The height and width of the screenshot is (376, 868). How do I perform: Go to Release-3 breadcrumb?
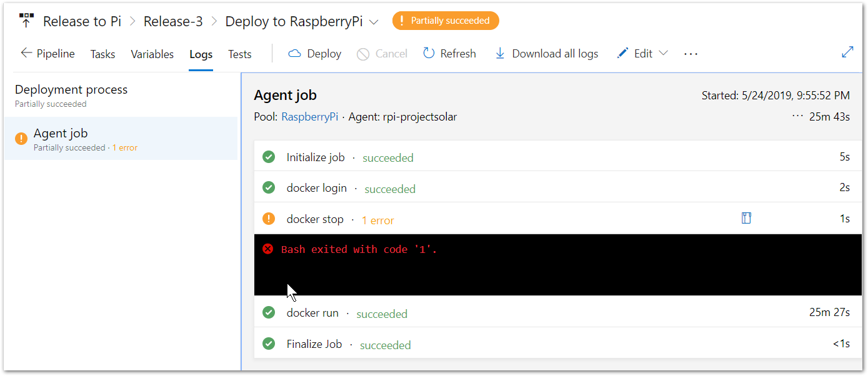[x=173, y=21]
